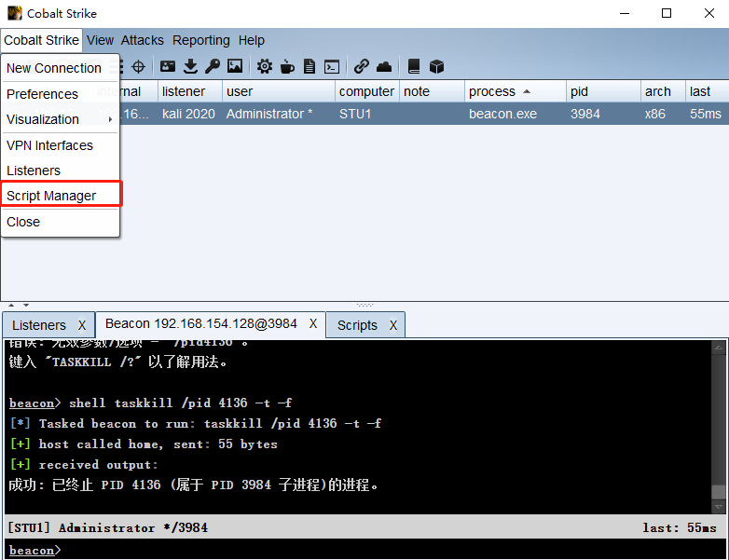Open the Attacks menu
729x560 pixels.
[x=143, y=40]
